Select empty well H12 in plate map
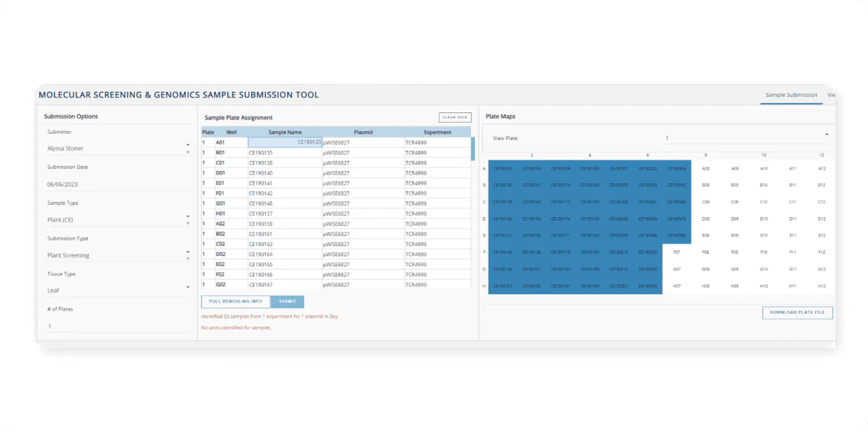Screen dimensions: 868x432 (822, 286)
